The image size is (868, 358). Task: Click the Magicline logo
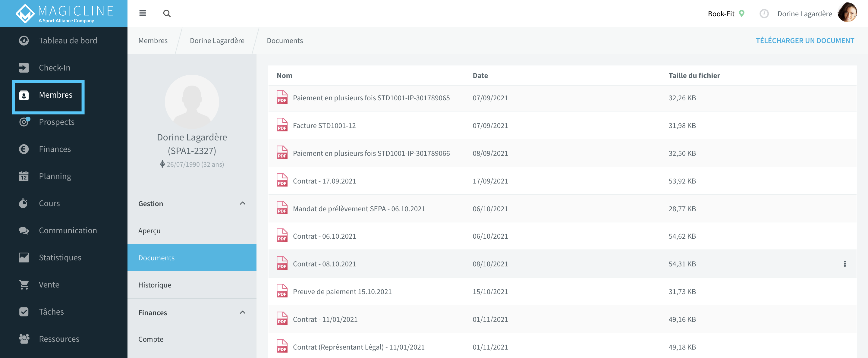click(x=64, y=14)
